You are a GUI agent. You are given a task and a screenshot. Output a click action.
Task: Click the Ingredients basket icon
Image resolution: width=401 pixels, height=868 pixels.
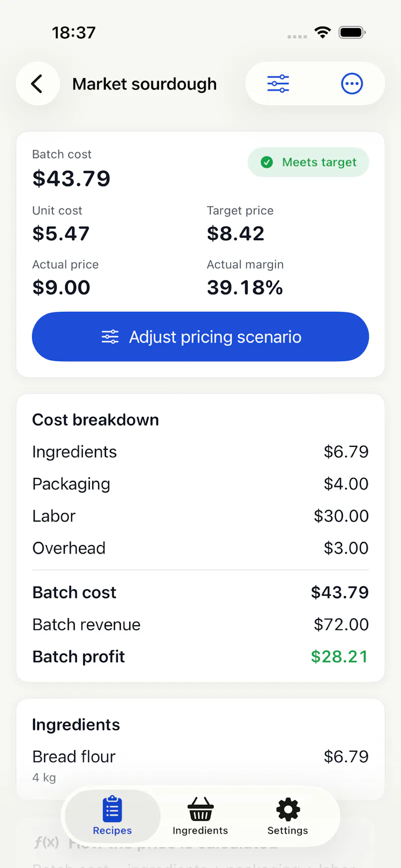click(x=200, y=809)
